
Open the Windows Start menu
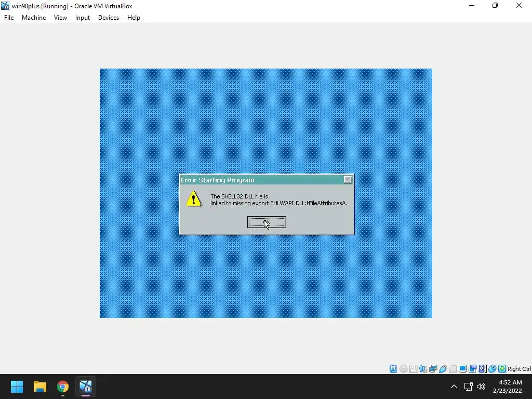17,387
